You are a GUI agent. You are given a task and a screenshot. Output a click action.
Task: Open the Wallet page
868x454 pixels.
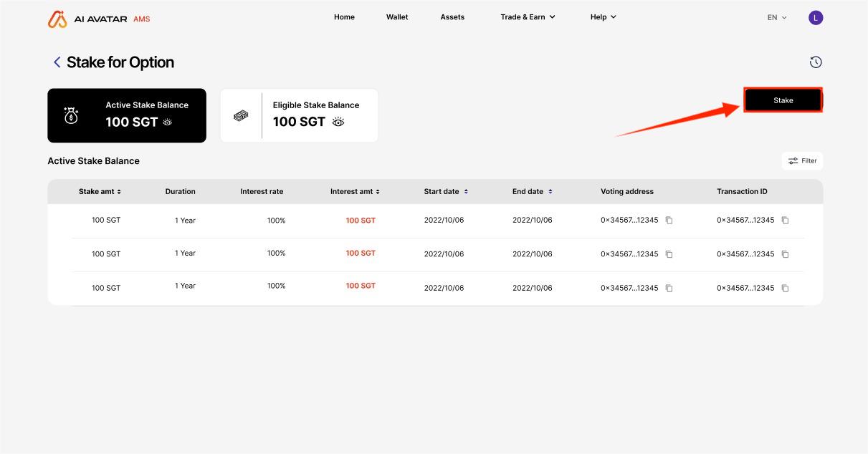[x=397, y=17]
